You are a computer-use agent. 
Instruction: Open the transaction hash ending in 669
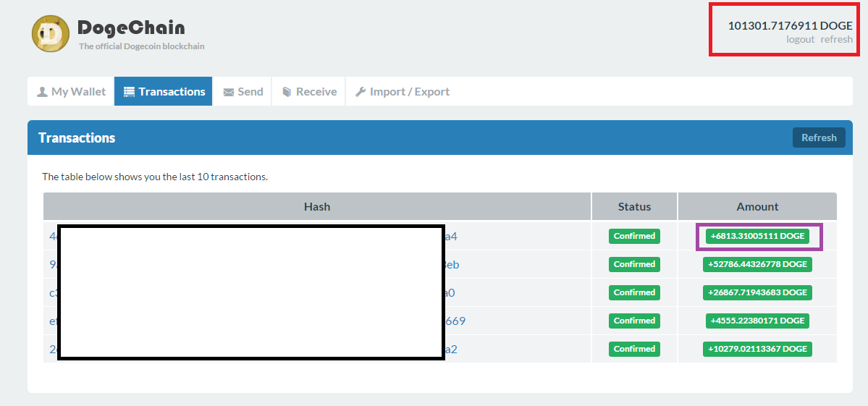455,321
